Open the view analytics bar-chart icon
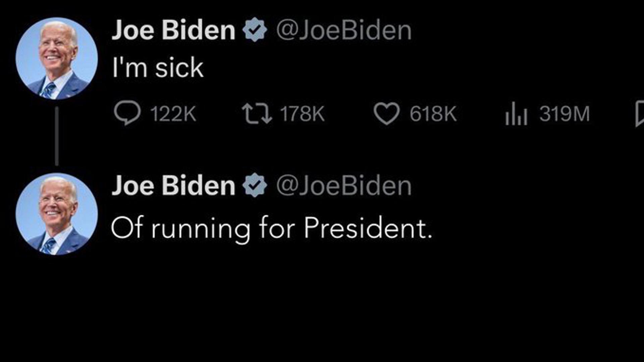 pos(516,114)
